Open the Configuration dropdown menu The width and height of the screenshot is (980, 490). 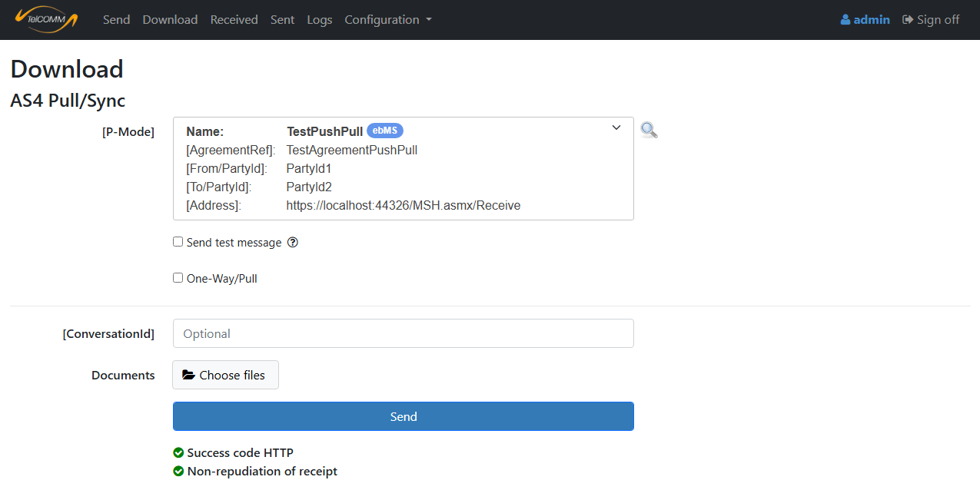[x=387, y=20]
